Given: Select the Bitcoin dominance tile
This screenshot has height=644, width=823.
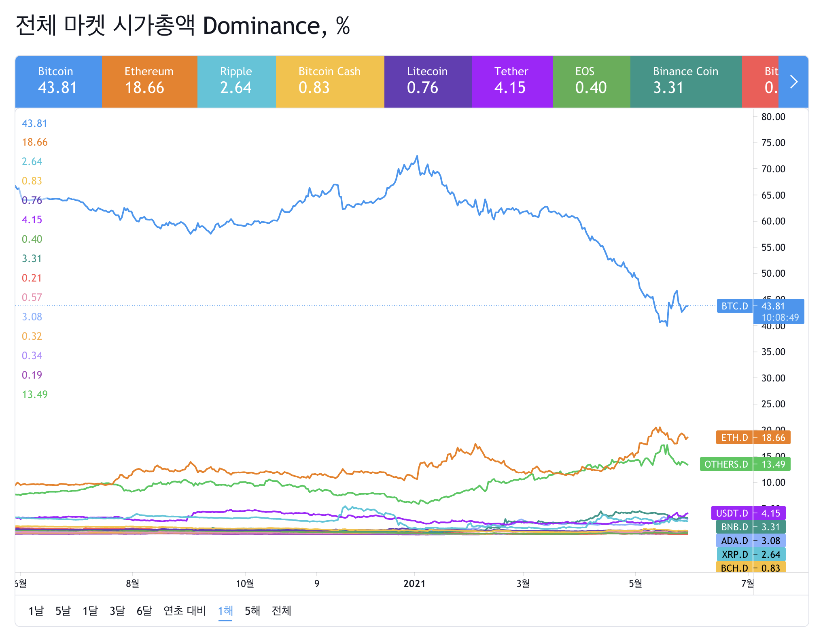Looking at the screenshot, I should tap(58, 82).
